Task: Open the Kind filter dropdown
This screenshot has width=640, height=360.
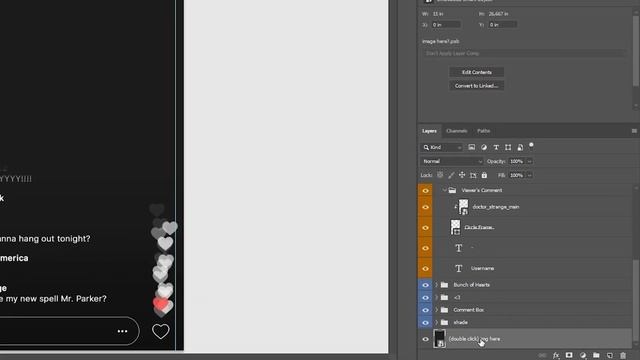Action: [442, 147]
